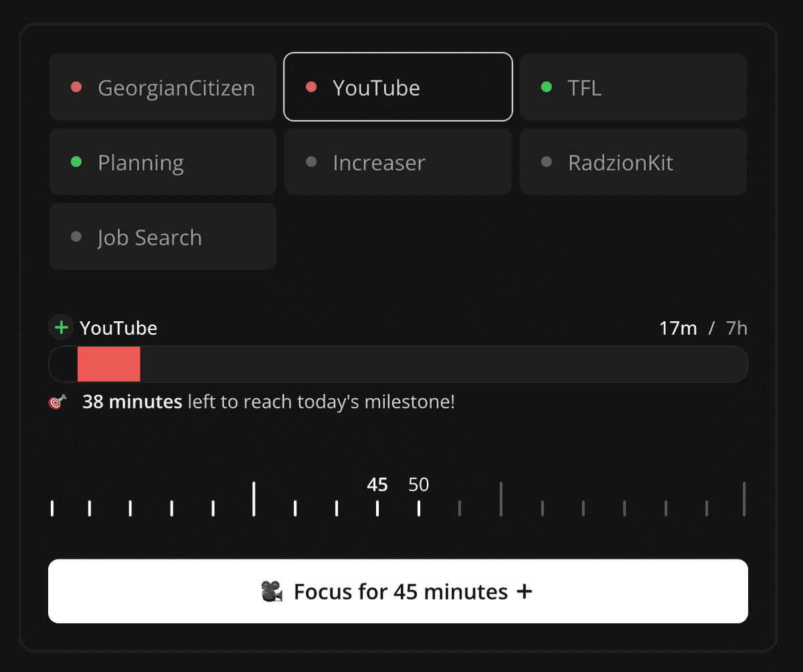Pick the RadzionKit project

coord(633,162)
